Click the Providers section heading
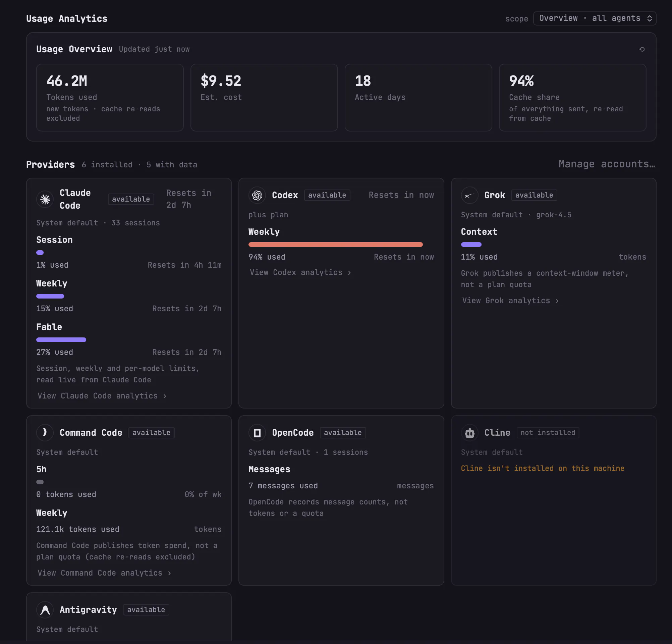This screenshot has width=672, height=644. (x=50, y=164)
